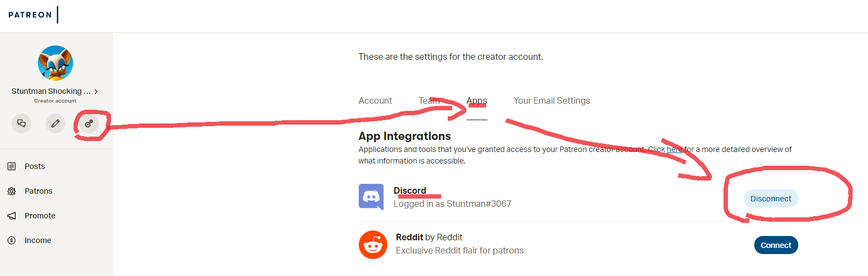Open the settings gear icon
Image resolution: width=868 pixels, height=276 pixels.
(x=88, y=123)
